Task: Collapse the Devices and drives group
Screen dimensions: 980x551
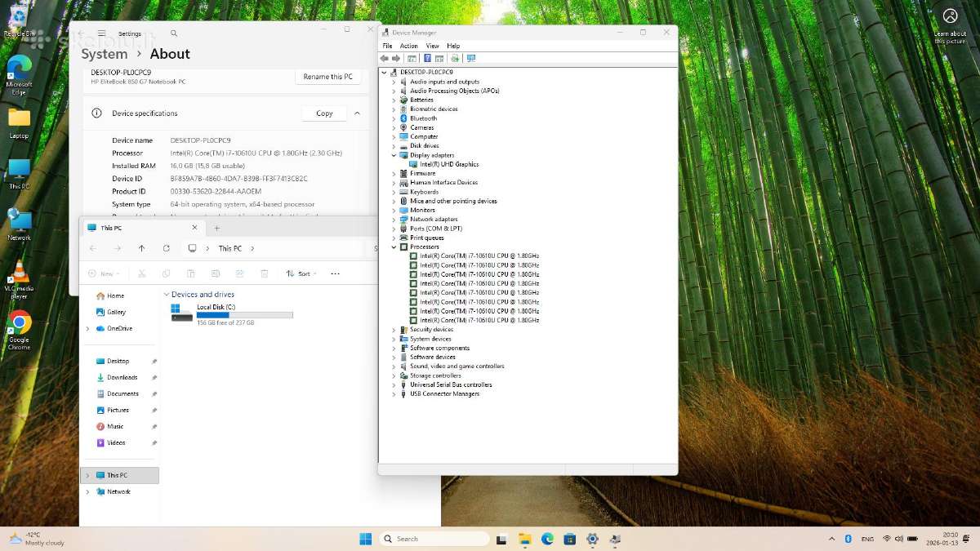Action: tap(167, 295)
